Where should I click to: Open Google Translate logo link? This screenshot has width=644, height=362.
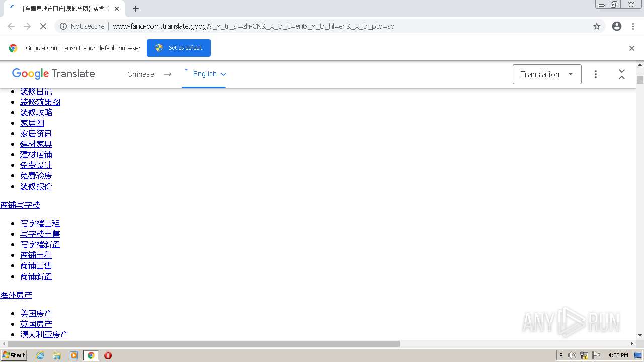pos(53,74)
